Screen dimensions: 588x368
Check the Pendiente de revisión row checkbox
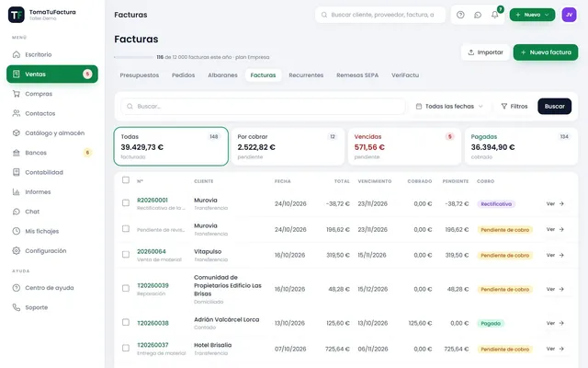(x=126, y=229)
